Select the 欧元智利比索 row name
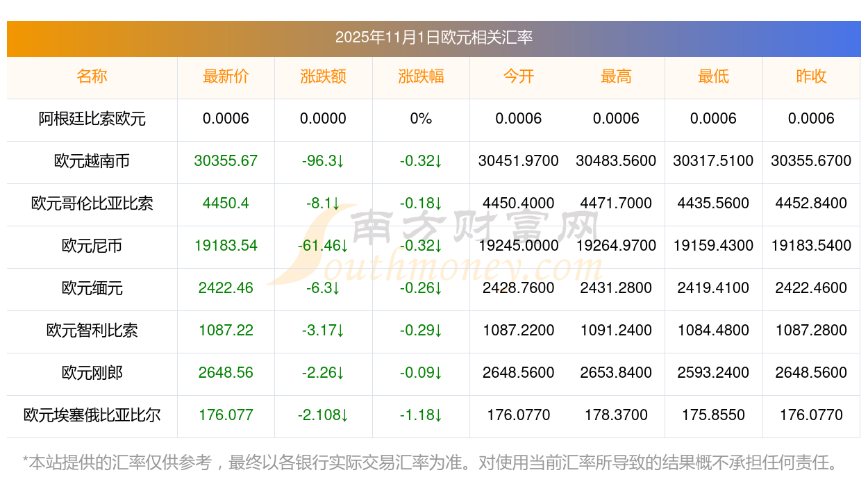Screen dimensions: 868x484 coord(92,331)
